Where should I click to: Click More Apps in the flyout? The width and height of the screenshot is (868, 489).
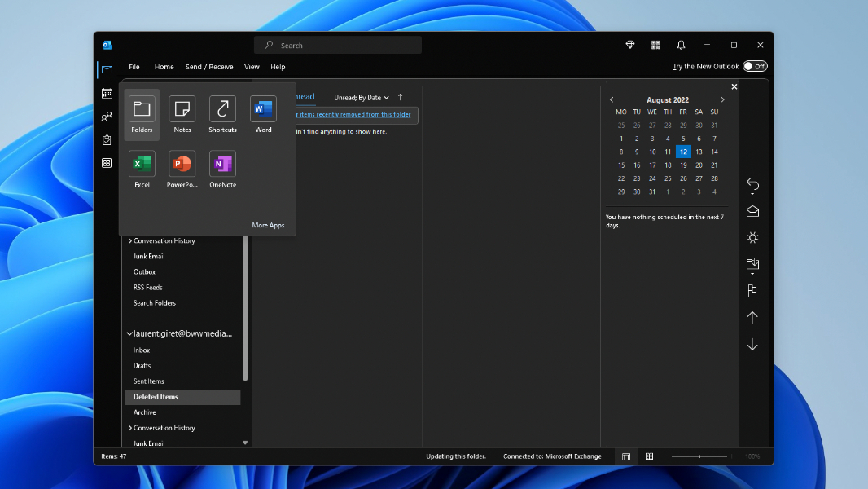point(268,225)
